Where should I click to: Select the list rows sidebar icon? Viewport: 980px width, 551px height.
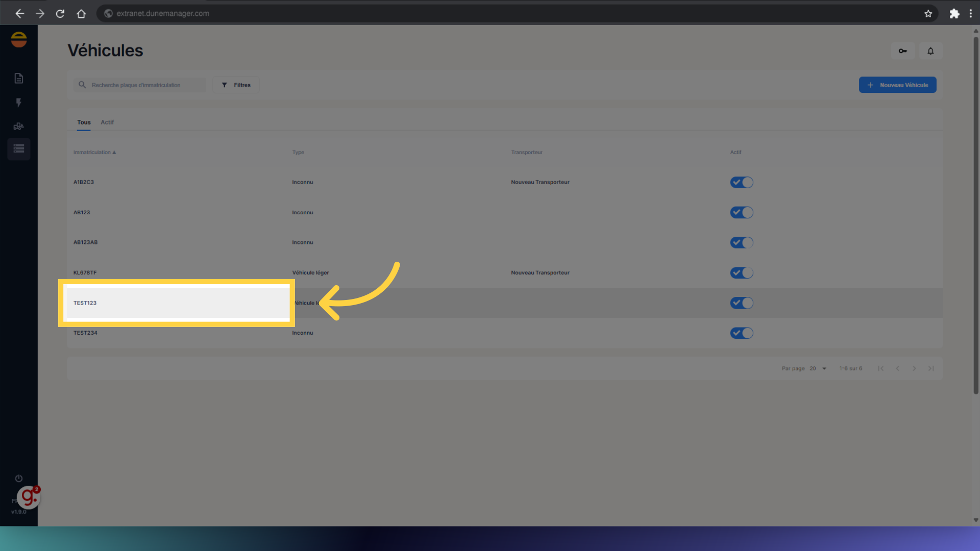(x=19, y=149)
